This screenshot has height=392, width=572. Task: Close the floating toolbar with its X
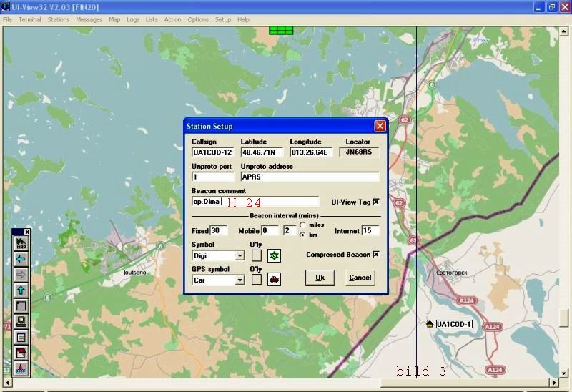27,232
